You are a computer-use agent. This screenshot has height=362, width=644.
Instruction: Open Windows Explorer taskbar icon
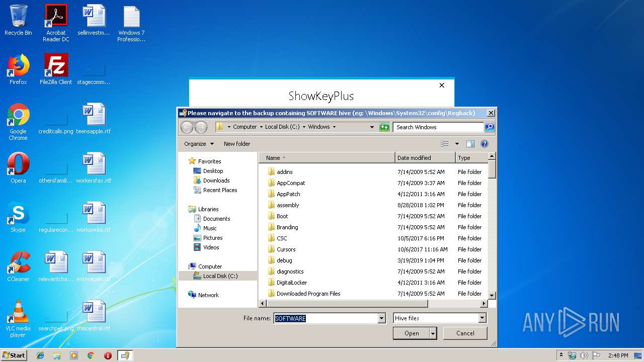click(x=57, y=355)
